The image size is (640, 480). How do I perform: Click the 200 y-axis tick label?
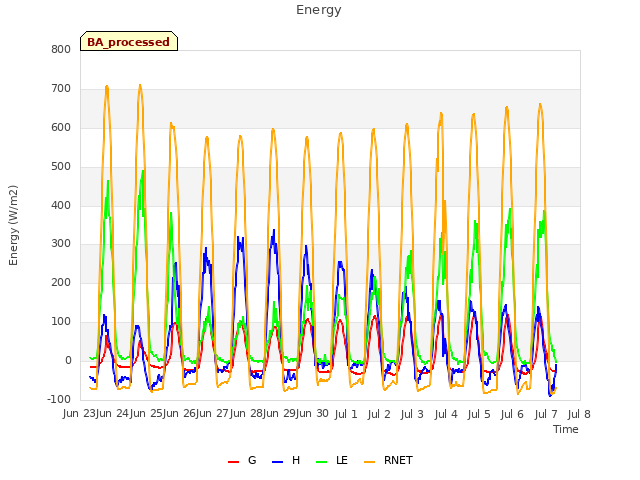61,282
